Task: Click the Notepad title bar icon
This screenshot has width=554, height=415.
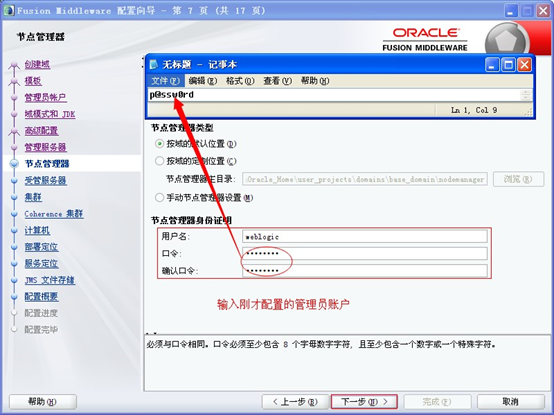Action: point(154,65)
